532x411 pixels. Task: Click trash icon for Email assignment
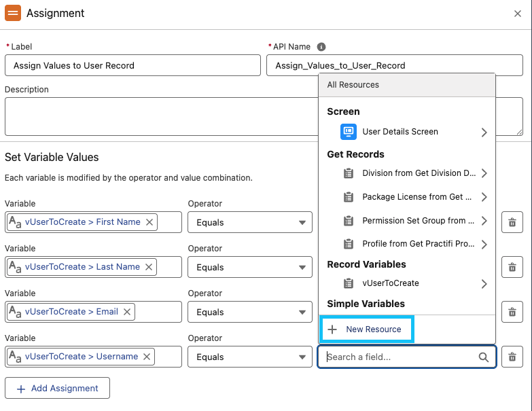coord(512,312)
